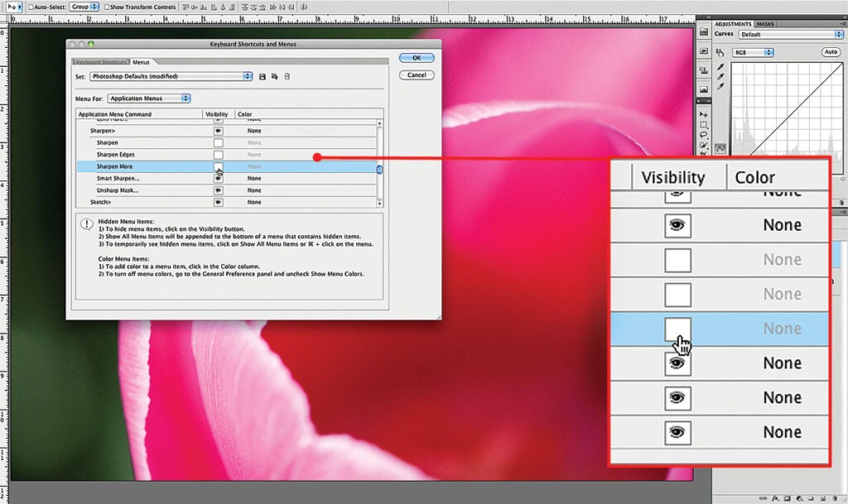Select the Quick Selection tool
Image resolution: width=848 pixels, height=504 pixels.
704,145
